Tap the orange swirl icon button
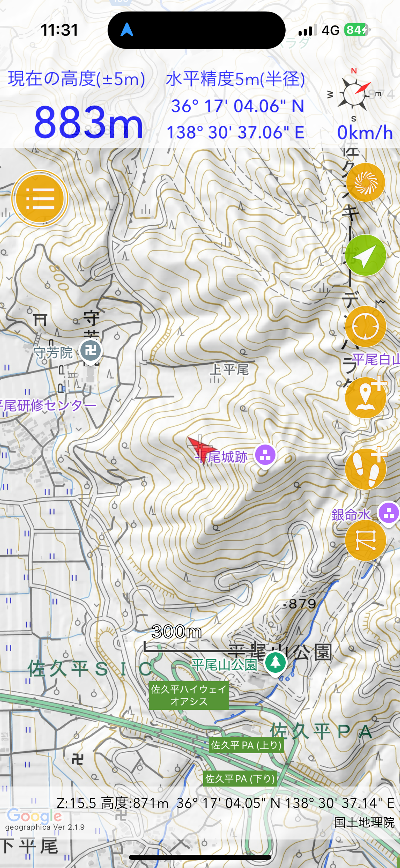The height and width of the screenshot is (868, 400). tap(365, 182)
